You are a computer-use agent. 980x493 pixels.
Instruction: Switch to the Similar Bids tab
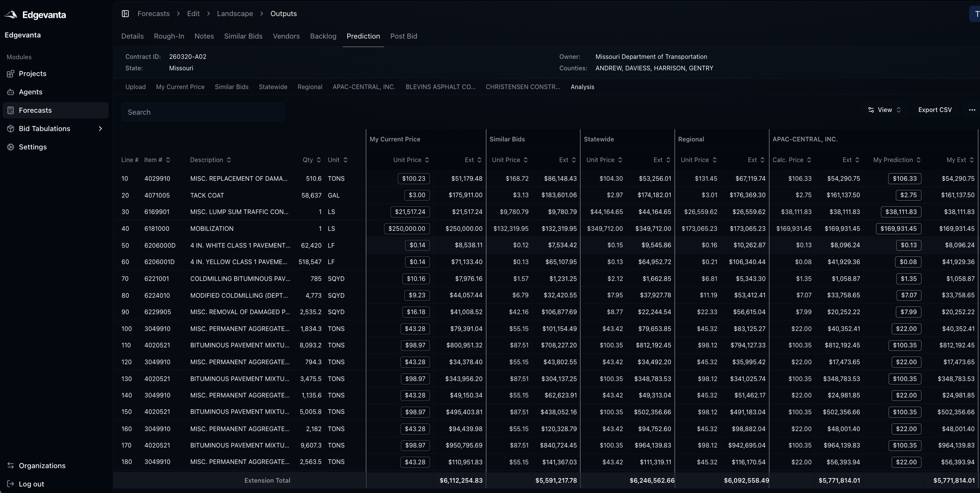pos(243,36)
